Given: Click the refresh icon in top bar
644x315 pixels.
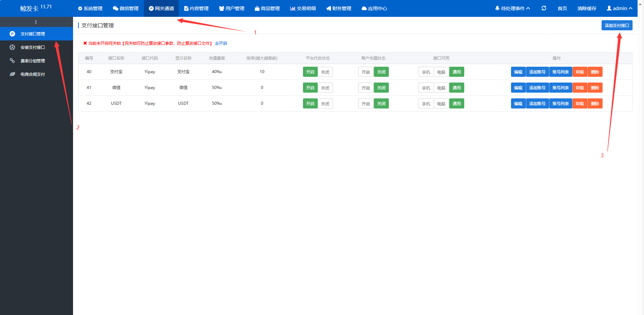Looking at the screenshot, I should click(x=544, y=8).
